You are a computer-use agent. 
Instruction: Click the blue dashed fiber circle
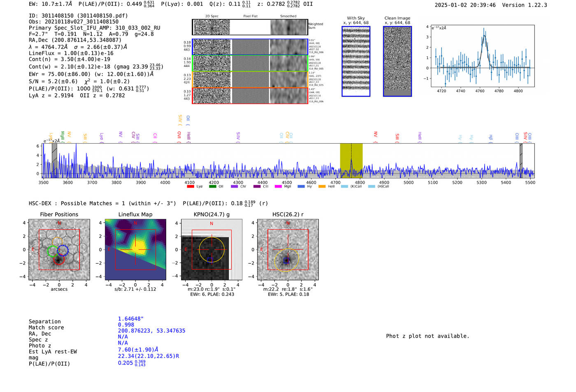coord(63,250)
